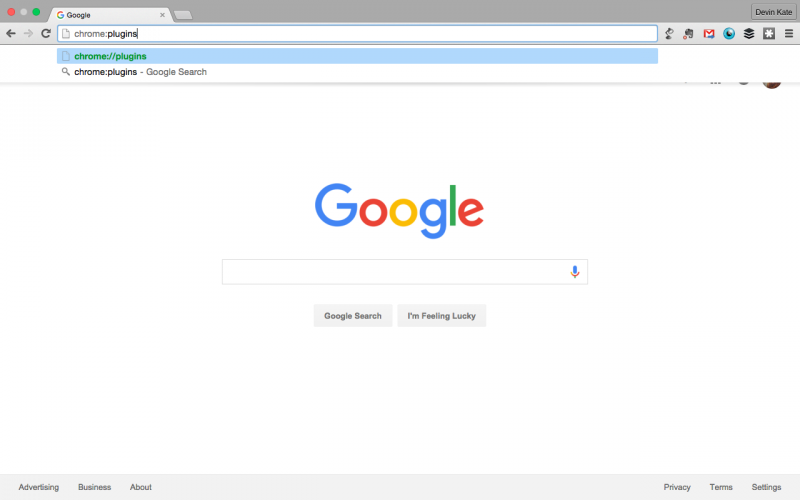Screen dimensions: 800x500
Task: Open the Privacy footer link
Action: click(x=677, y=487)
